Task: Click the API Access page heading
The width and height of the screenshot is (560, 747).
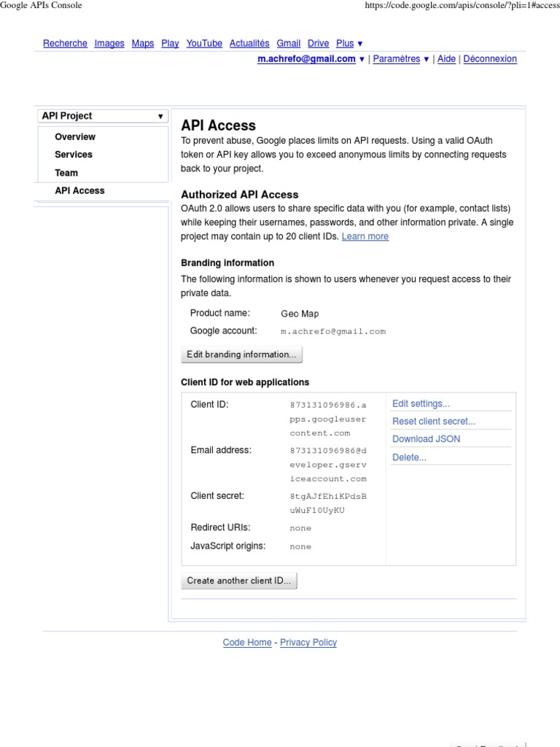Action: point(218,125)
